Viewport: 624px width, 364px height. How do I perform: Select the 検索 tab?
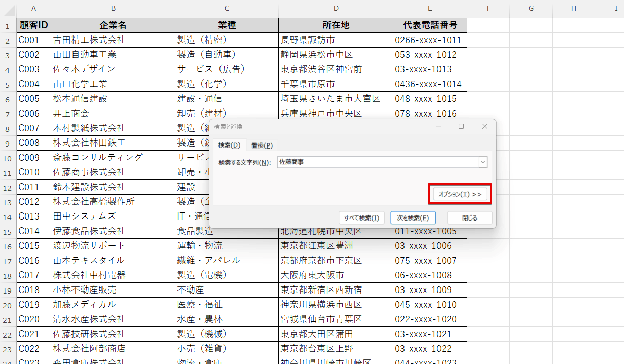[229, 145]
